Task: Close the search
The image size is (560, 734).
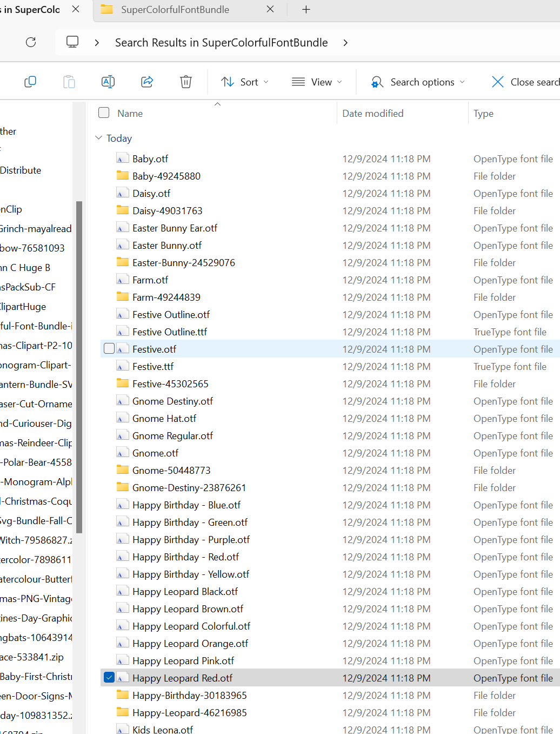Action: pos(497,82)
